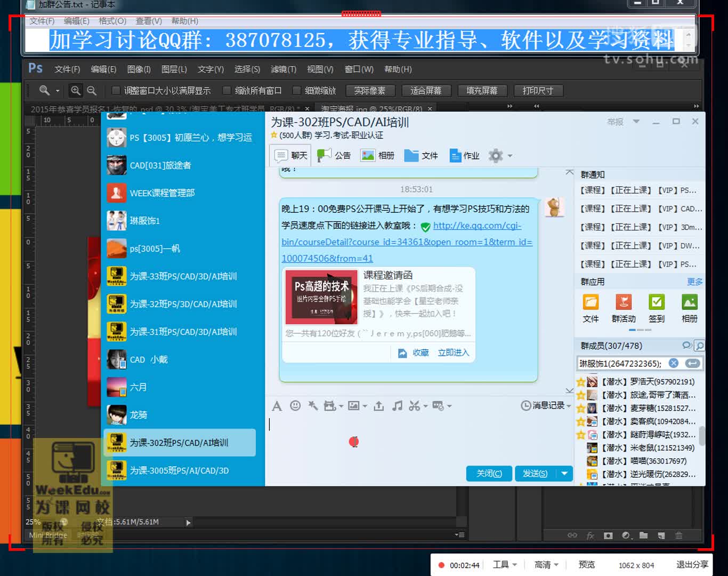Open the dropdown arrow next to 举报

coord(636,122)
